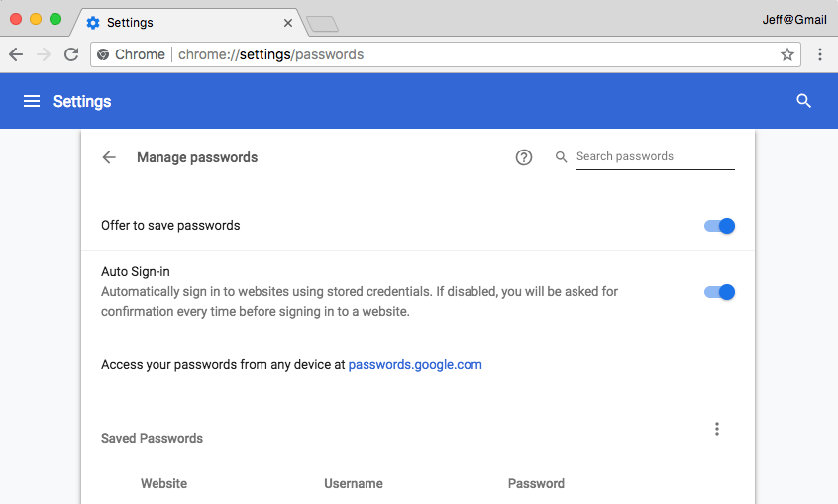The height and width of the screenshot is (504, 838).
Task: Click the browser forward arrow
Action: tap(44, 54)
